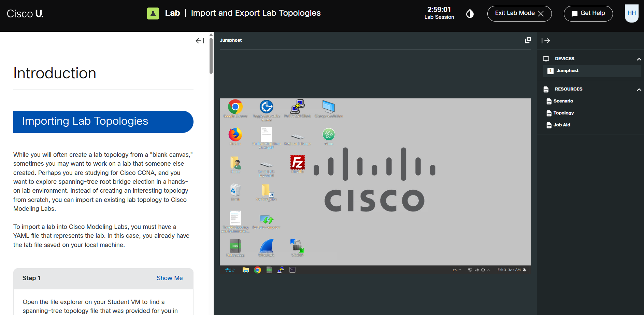This screenshot has width=644, height=315.
Task: Launch Firefox from the desktop
Action: [235, 137]
